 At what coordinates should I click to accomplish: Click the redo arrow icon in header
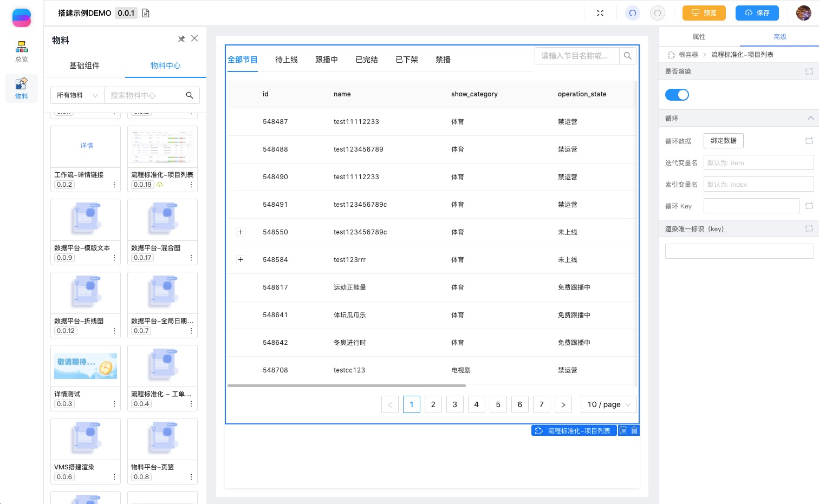pyautogui.click(x=658, y=13)
